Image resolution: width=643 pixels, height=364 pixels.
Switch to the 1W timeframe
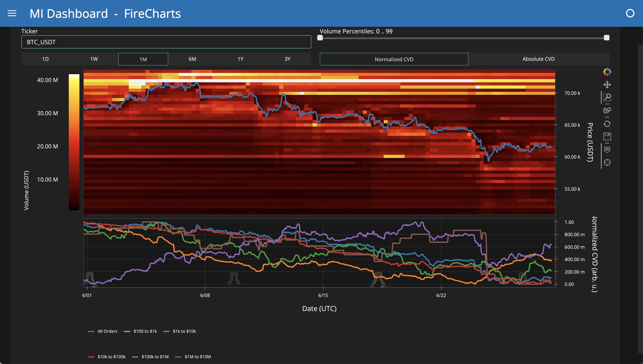pos(94,59)
